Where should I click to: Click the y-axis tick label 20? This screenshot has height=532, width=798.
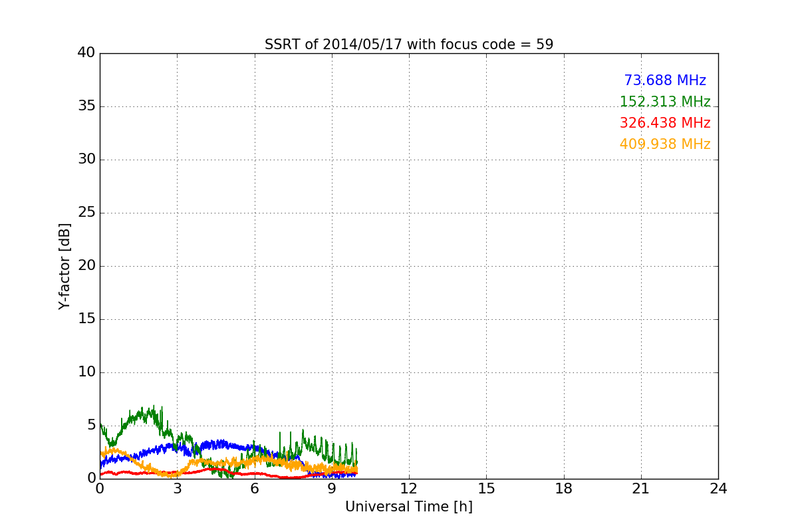[86, 266]
